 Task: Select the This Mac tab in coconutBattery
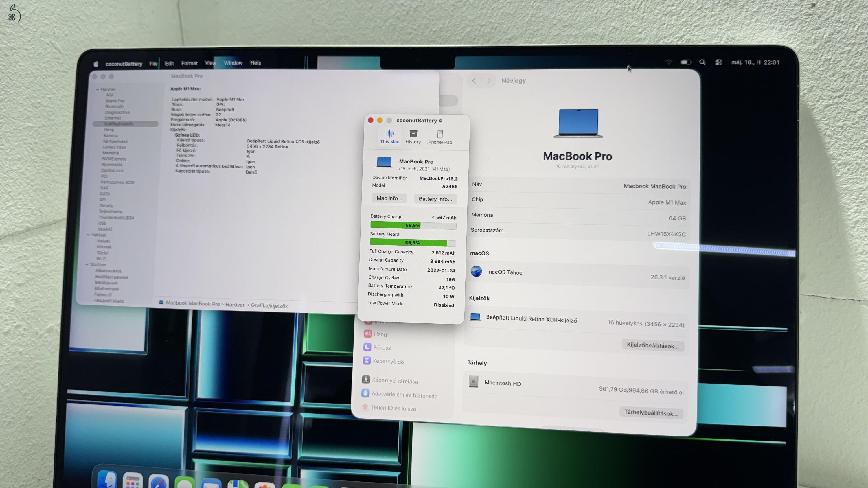click(x=389, y=137)
